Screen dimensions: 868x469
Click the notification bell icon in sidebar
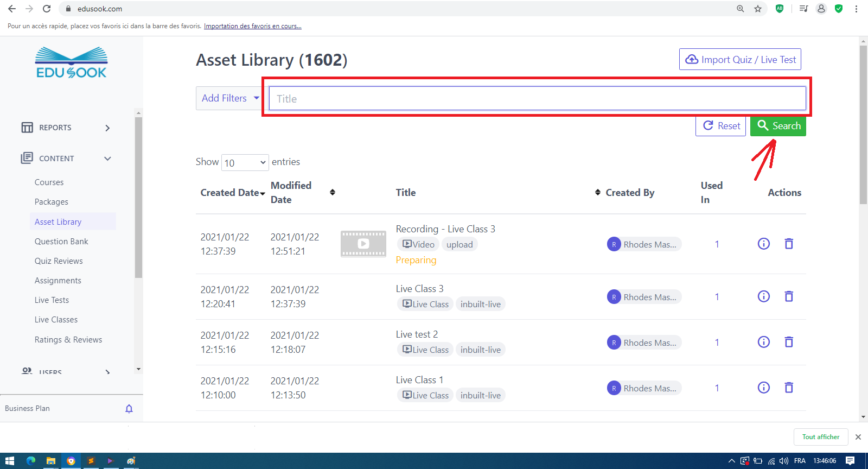[129, 409]
